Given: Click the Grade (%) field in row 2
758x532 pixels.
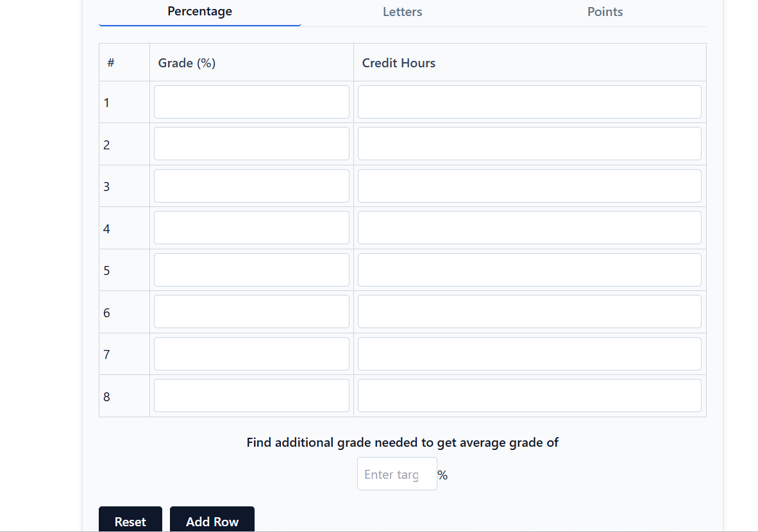Looking at the screenshot, I should (251, 144).
